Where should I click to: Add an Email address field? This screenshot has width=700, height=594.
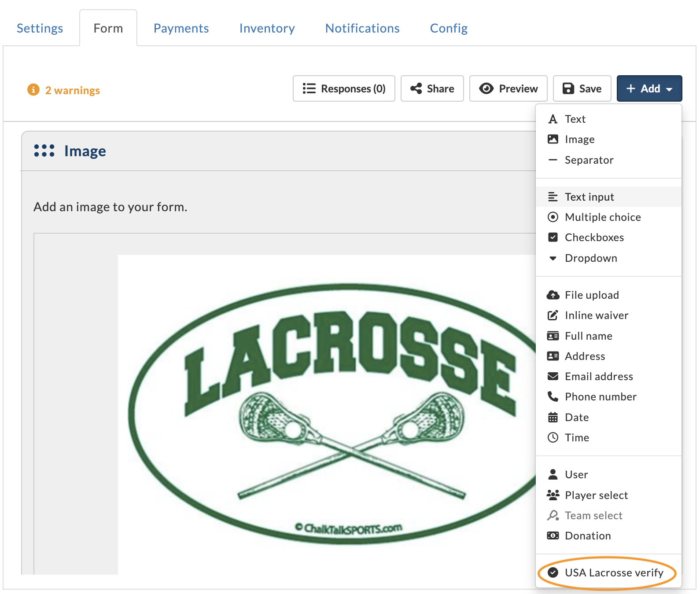608,376
